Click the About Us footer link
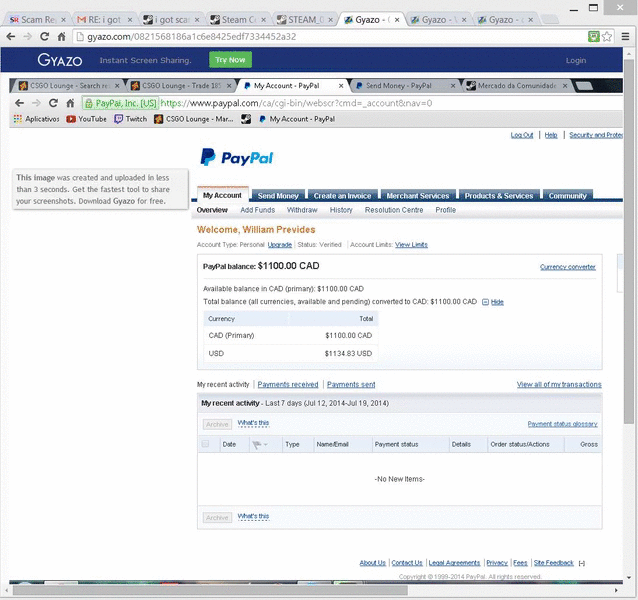The image size is (638, 600). [x=372, y=563]
